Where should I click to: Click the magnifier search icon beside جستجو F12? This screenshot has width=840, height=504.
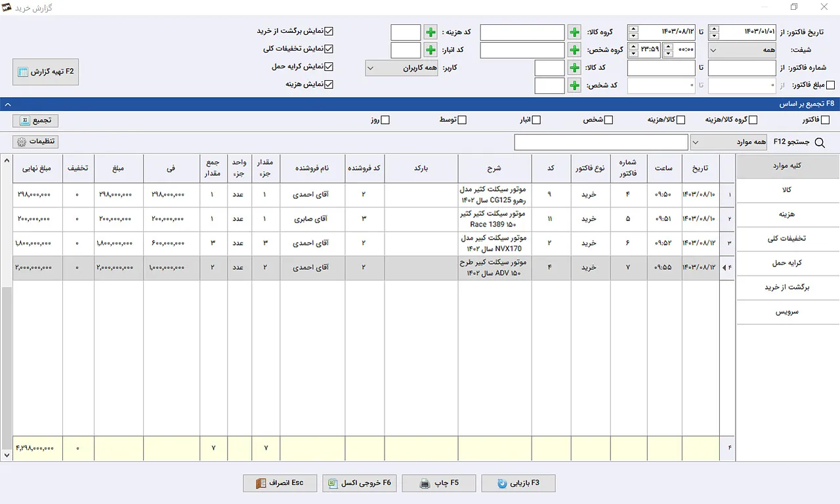pos(818,142)
